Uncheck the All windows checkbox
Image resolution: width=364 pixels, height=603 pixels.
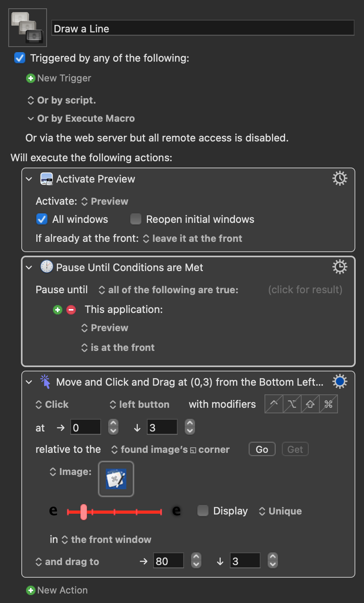[x=41, y=219]
